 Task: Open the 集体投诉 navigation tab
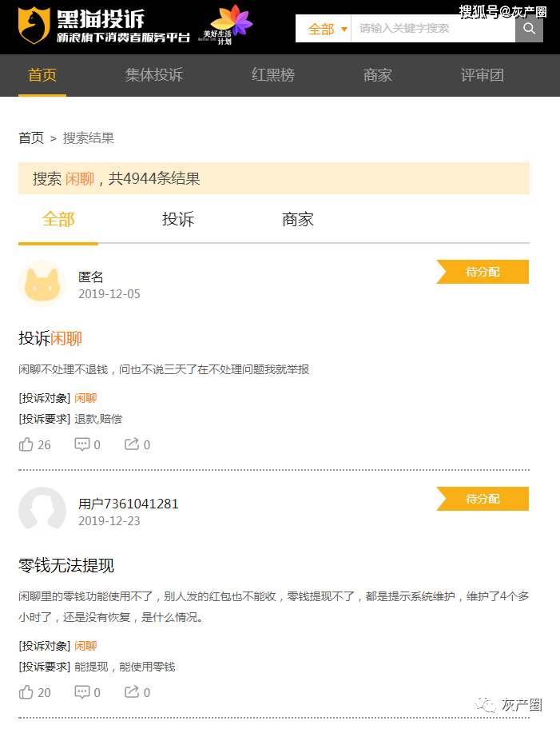[x=154, y=75]
